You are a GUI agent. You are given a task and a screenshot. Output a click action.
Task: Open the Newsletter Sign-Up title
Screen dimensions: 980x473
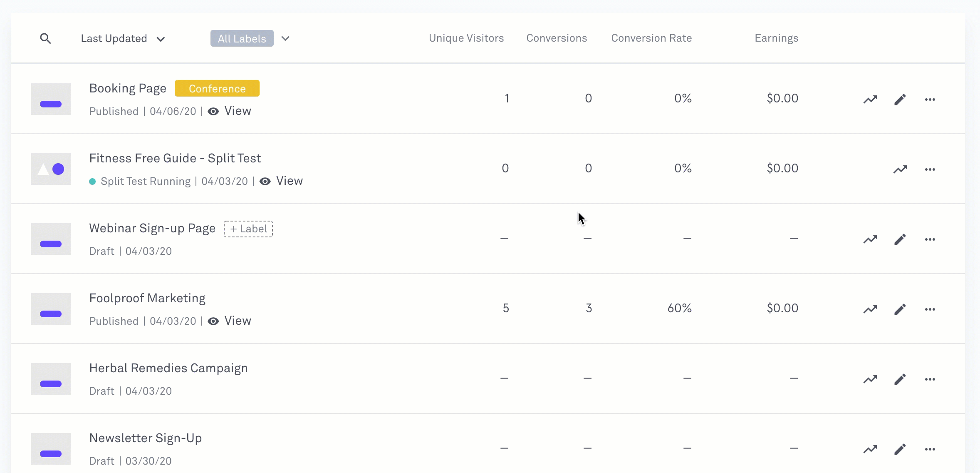tap(146, 438)
